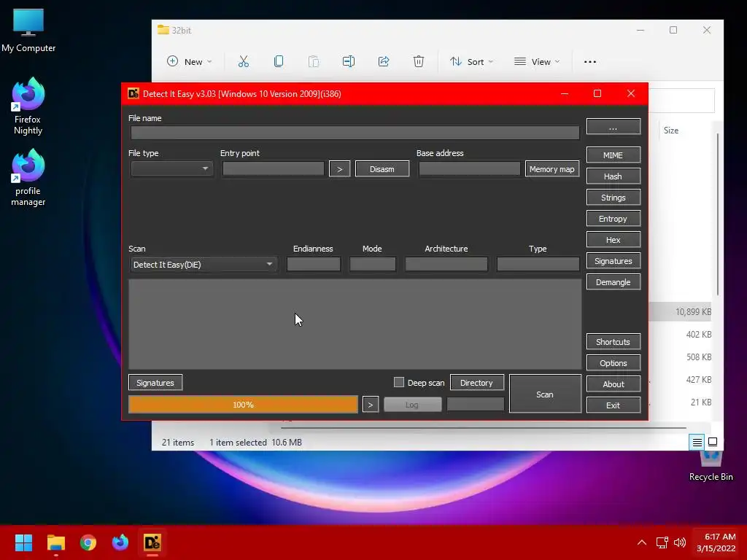
Task: Switch to large icons view in the 32bit status bar
Action: coord(713,442)
